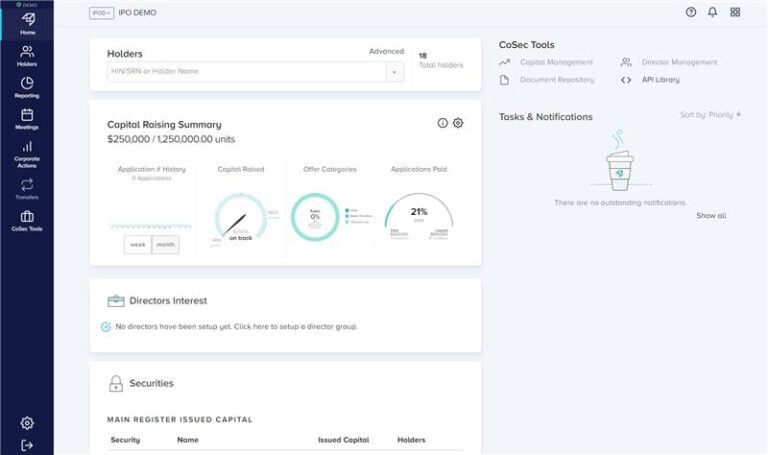Click the Advanced holders search link

click(x=386, y=51)
